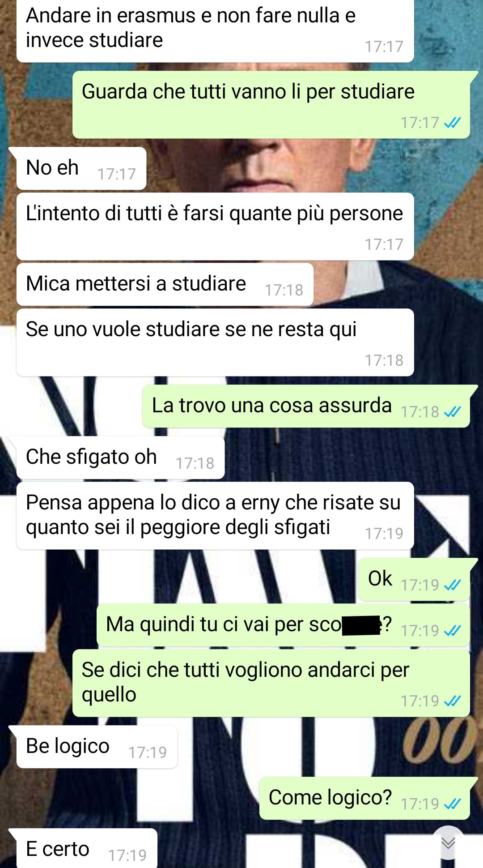
Task: Select the 'Come logico?' sent message
Action: click(x=365, y=798)
